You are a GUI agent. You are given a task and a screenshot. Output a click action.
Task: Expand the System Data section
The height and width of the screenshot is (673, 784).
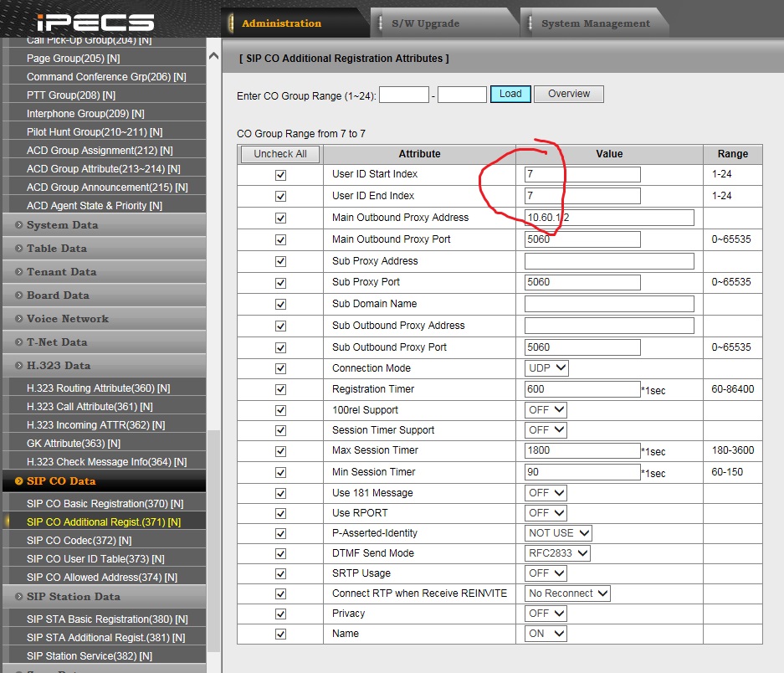(62, 225)
